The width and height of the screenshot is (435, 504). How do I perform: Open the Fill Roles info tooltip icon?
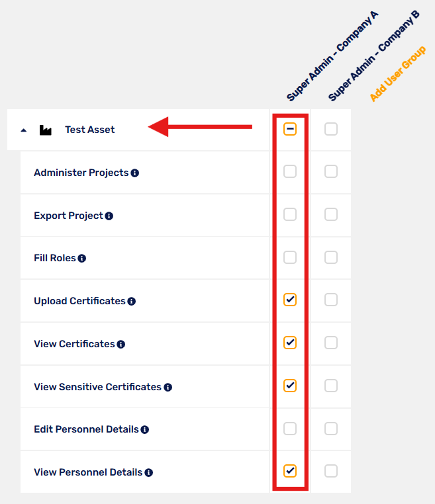[x=82, y=259]
